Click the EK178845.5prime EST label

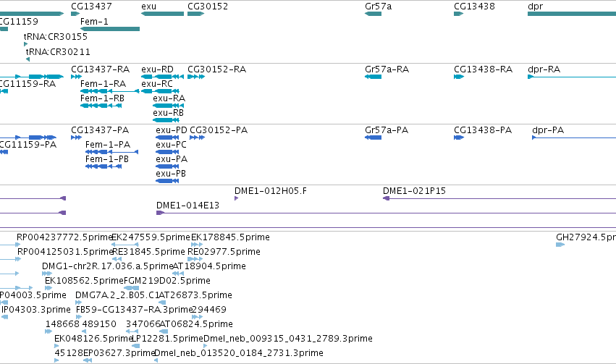[230, 237]
